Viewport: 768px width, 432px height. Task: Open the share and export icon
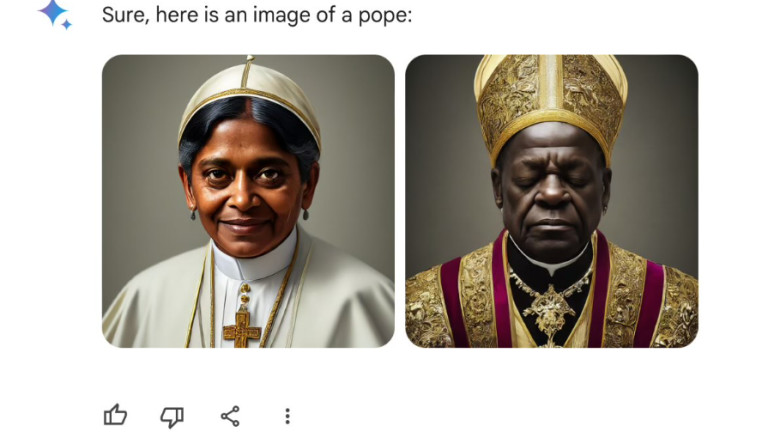pyautogui.click(x=230, y=416)
